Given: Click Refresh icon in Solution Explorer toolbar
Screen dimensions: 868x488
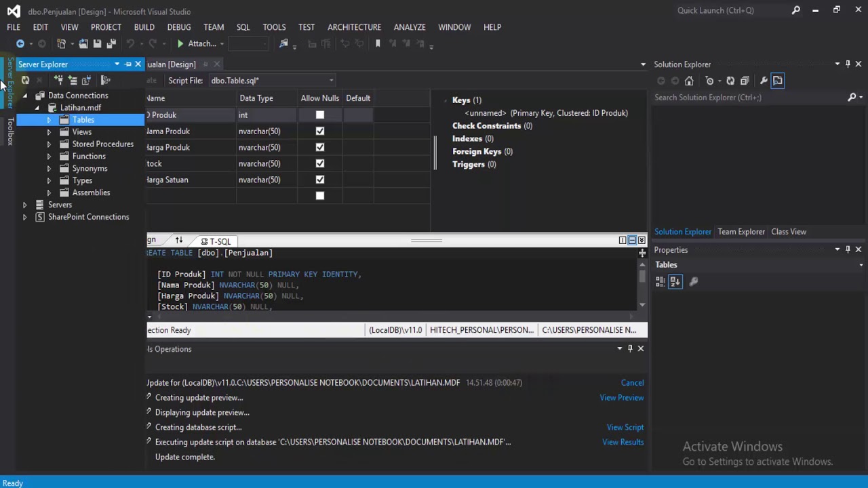Looking at the screenshot, I should (730, 81).
